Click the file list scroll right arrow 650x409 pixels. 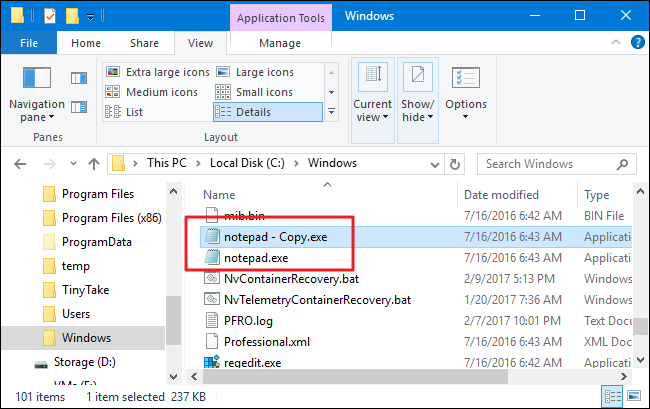(x=624, y=377)
